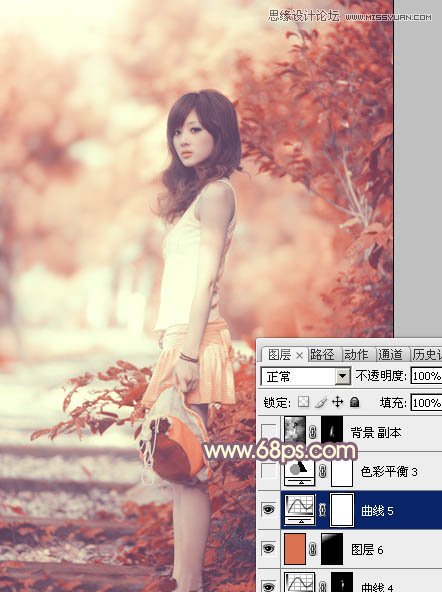Click the orange 图层 6 color thumbnail
The width and height of the screenshot is (442, 592).
[x=295, y=549]
